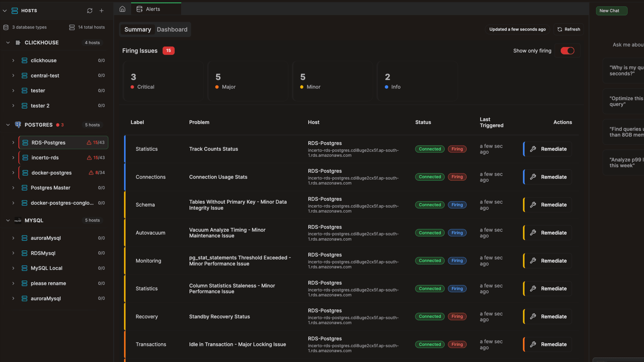Filter by the Minor issues card

[333, 81]
